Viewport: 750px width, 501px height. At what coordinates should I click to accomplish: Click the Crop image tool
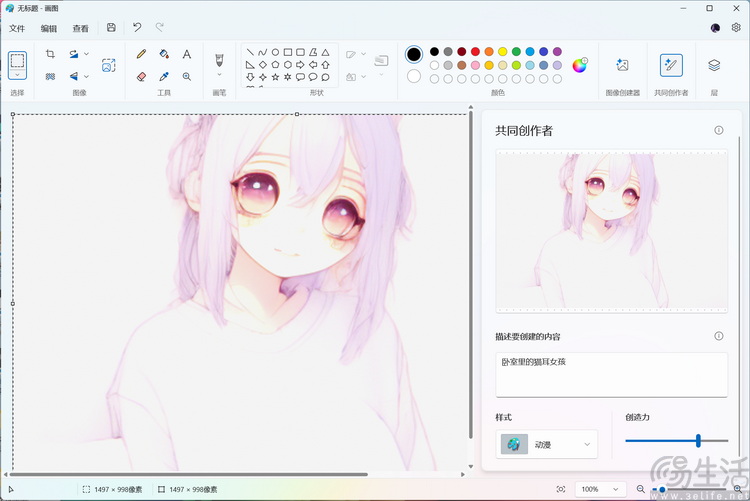click(x=50, y=54)
